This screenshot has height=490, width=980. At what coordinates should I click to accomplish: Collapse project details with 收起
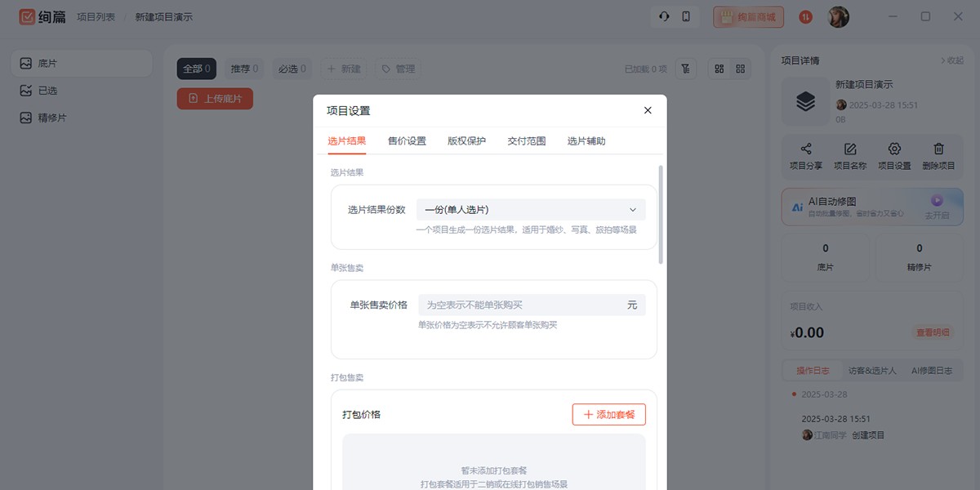click(954, 60)
